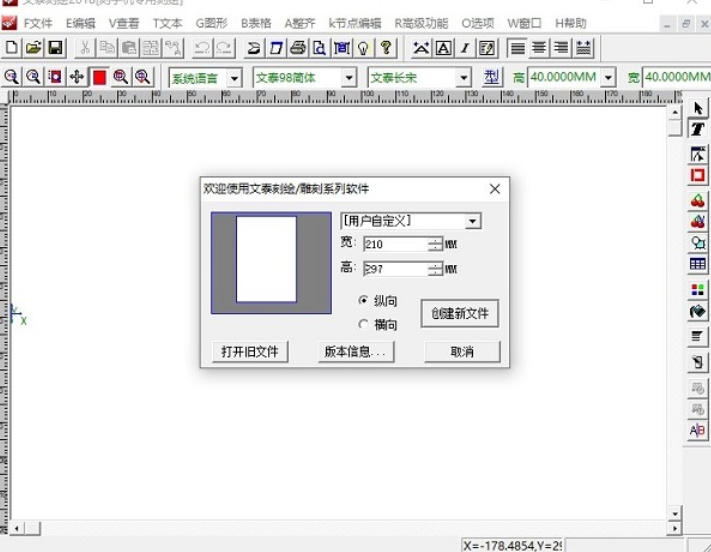The image size is (711, 552).
Task: Click the question mark help icon
Action: click(386, 48)
